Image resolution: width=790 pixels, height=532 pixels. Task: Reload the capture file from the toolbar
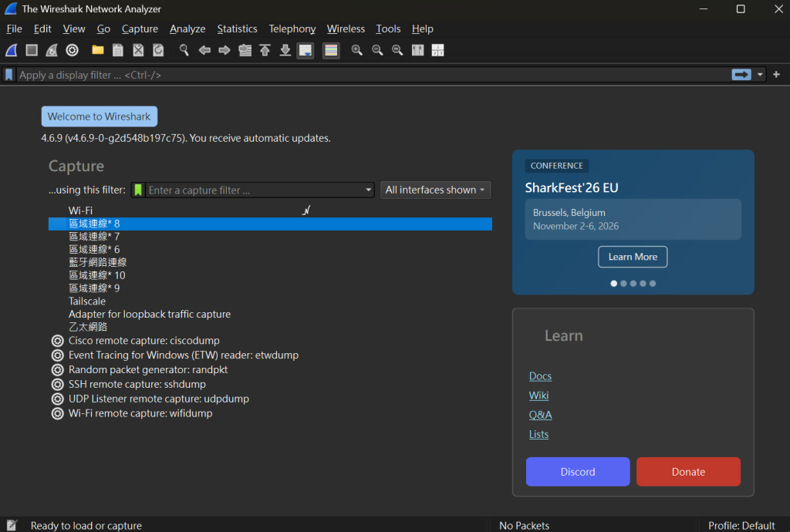158,50
